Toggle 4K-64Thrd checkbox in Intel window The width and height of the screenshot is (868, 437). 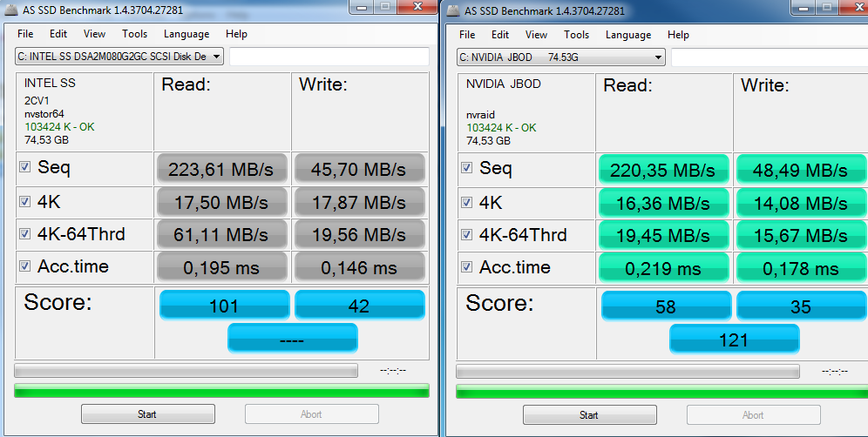25,233
